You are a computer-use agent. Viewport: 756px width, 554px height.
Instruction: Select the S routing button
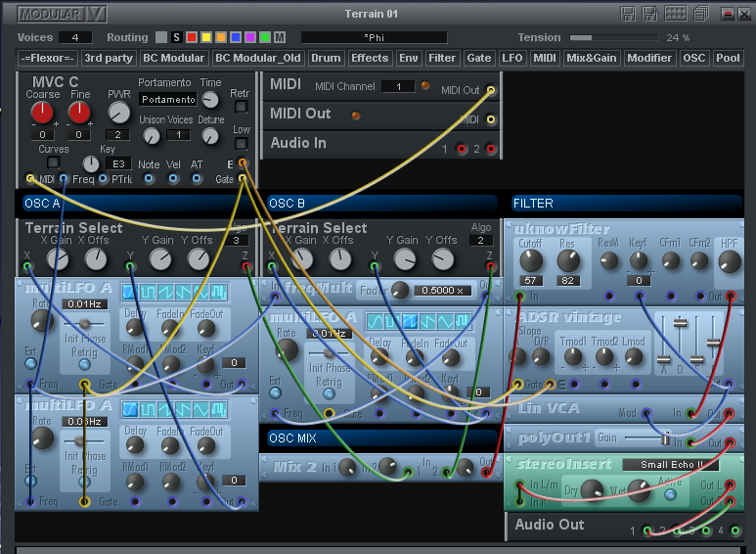[176, 37]
